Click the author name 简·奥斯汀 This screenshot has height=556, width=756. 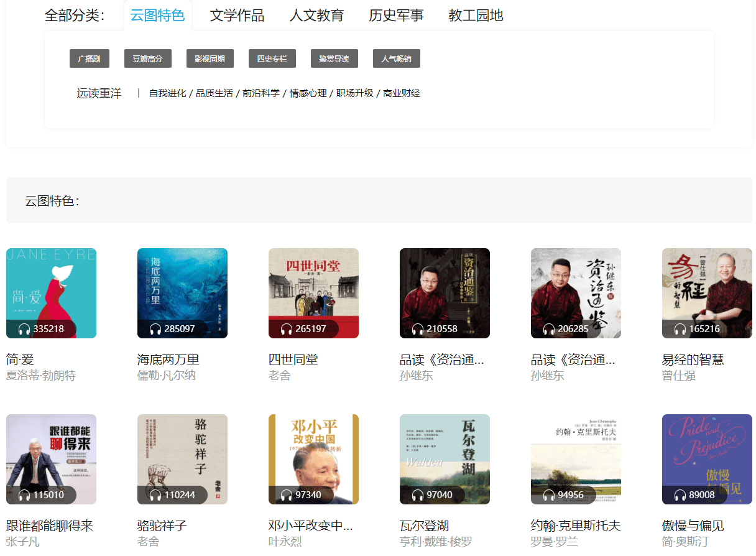click(686, 542)
